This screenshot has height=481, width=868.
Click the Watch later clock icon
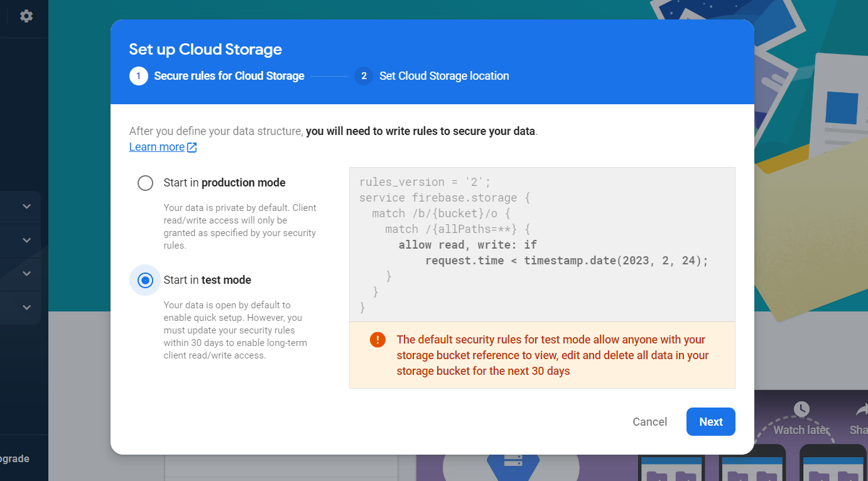[x=801, y=409]
